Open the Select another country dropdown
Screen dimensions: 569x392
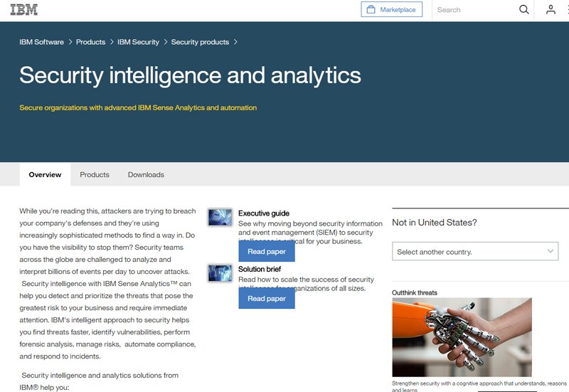click(x=475, y=251)
